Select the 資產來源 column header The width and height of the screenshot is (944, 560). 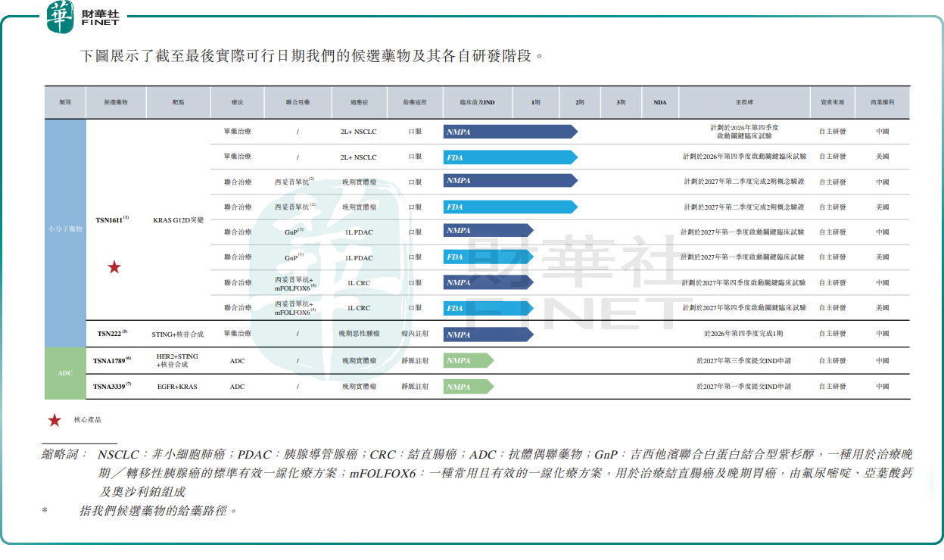tap(833, 102)
